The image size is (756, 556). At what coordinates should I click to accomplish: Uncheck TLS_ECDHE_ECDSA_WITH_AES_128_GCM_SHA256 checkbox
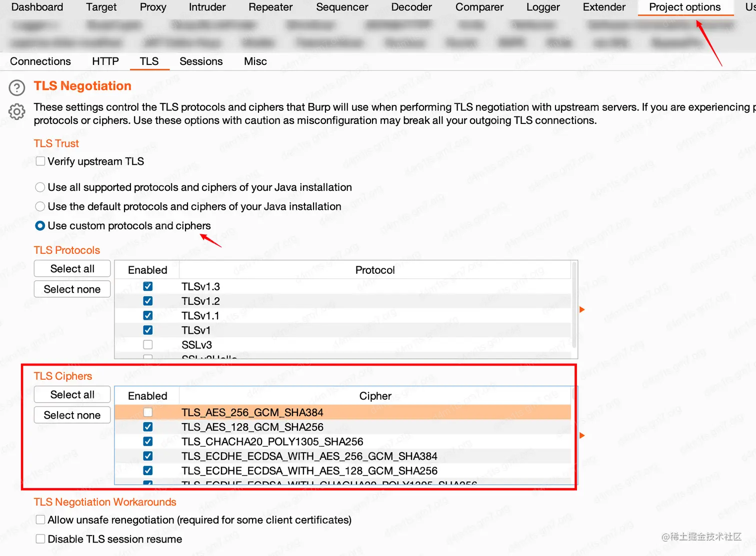[147, 471]
